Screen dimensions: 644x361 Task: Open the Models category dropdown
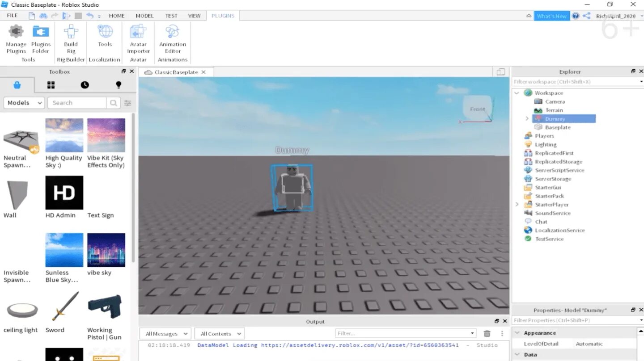click(24, 103)
